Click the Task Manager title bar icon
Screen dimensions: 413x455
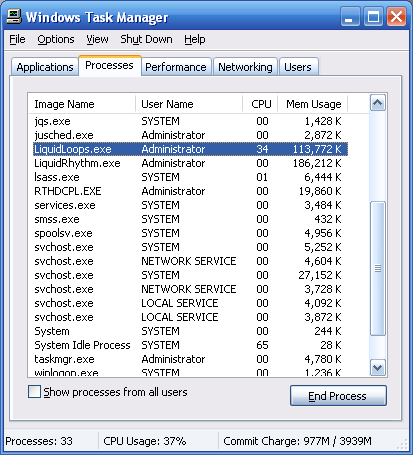pyautogui.click(x=14, y=16)
